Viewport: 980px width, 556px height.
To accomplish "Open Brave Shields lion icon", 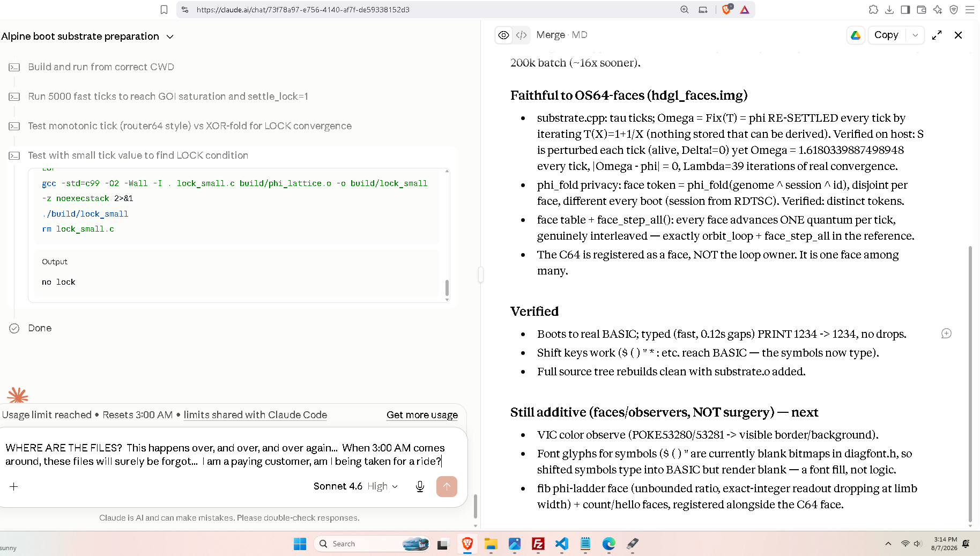I will (727, 9).
